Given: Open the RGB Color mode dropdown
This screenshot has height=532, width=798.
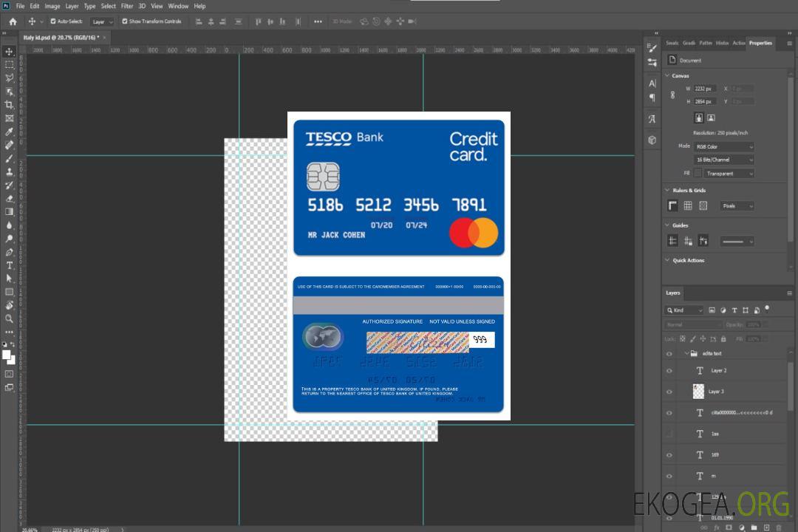Looking at the screenshot, I should pyautogui.click(x=723, y=146).
